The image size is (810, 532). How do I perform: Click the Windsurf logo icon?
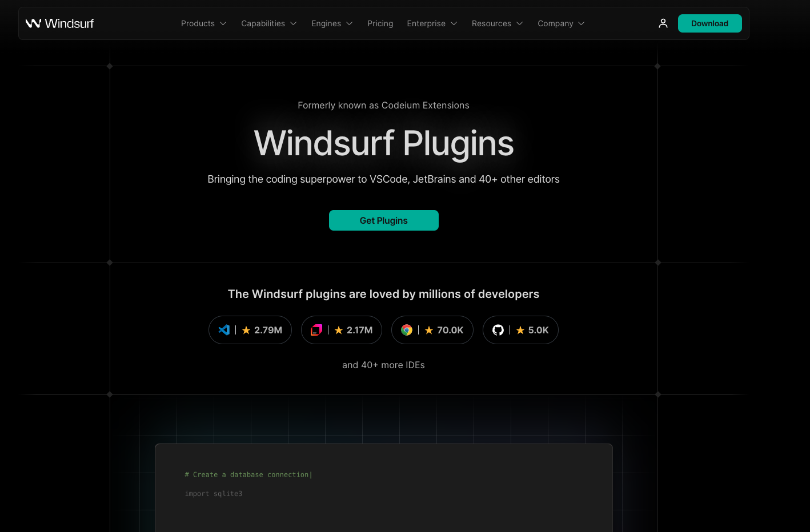click(33, 23)
